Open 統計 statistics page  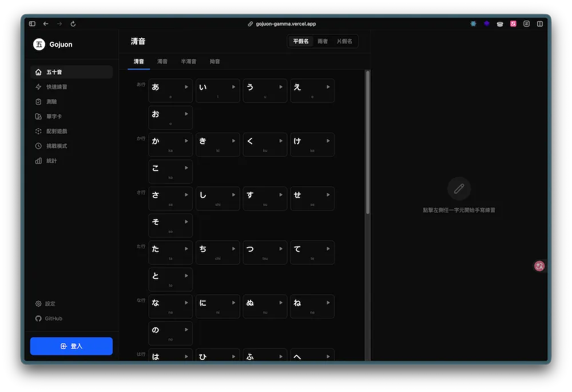(x=51, y=161)
